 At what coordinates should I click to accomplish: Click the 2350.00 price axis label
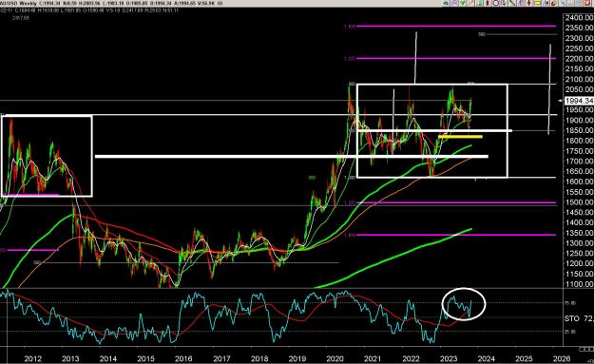[x=579, y=28]
